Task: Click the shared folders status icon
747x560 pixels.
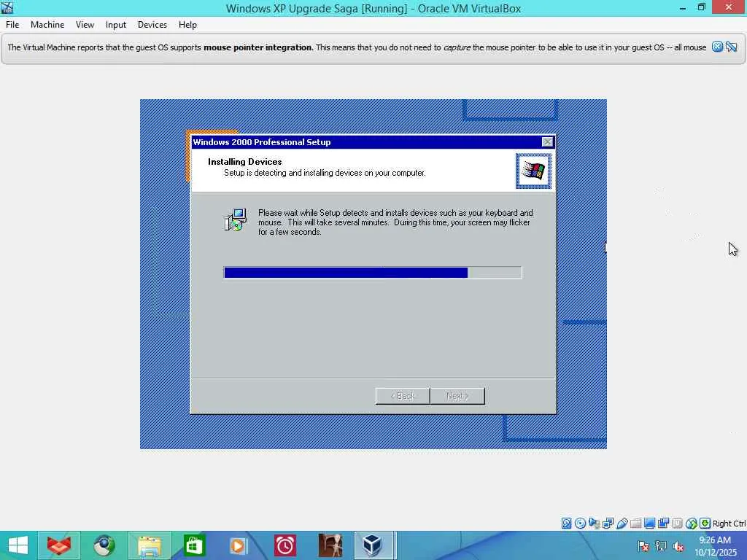Action: pyautogui.click(x=635, y=524)
